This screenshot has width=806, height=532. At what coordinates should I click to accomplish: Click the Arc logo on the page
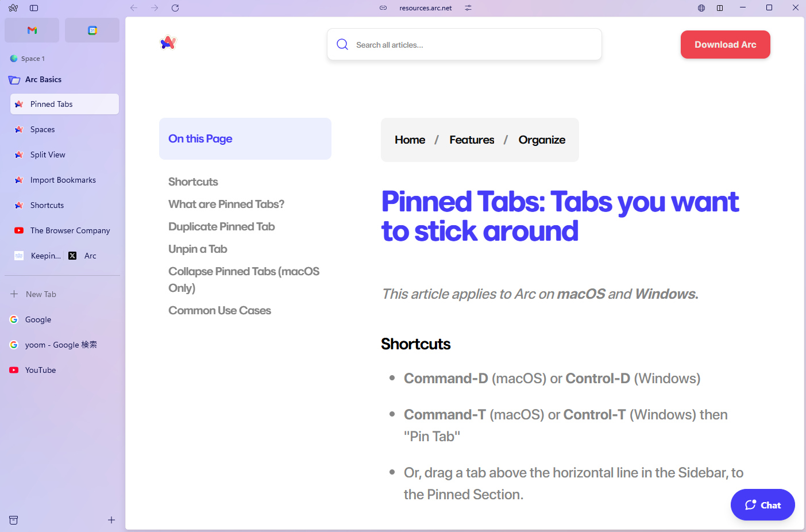pos(168,43)
